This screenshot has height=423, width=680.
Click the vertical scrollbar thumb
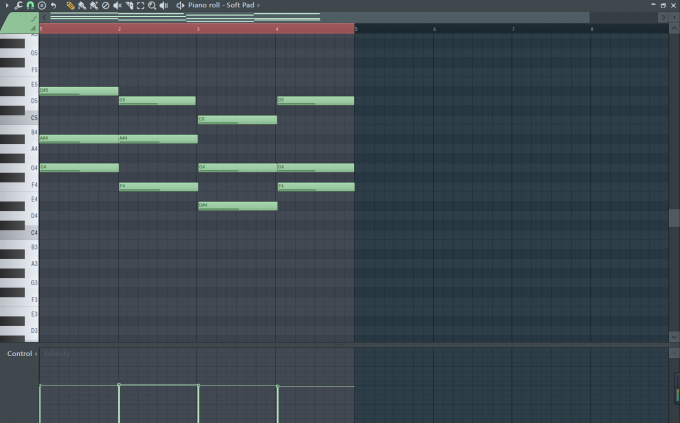674,218
